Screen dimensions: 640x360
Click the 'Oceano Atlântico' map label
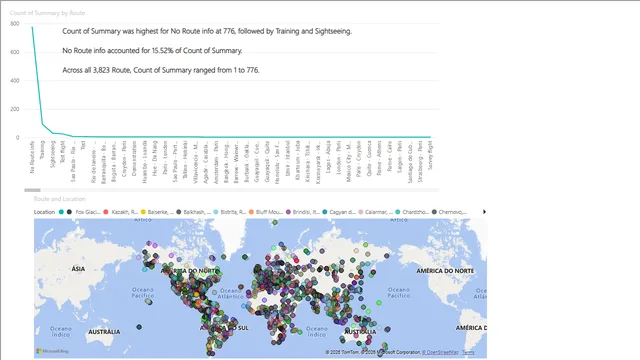[x=231, y=293]
